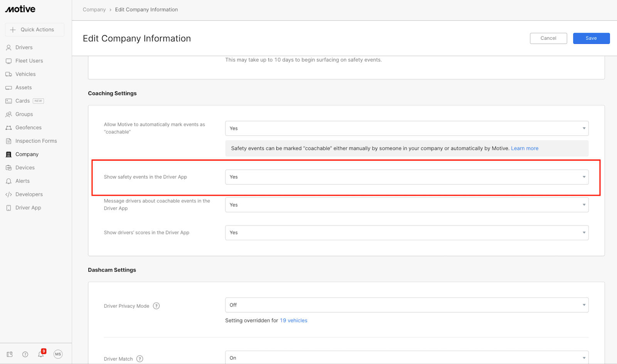Click the 10 days safety events note
Screen dimensions: 617x364
(x=303, y=60)
